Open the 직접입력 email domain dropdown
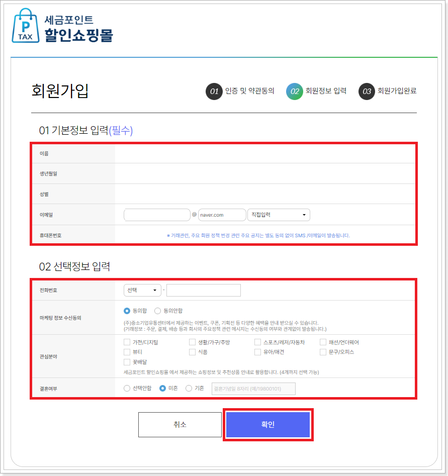Image resolution: width=448 pixels, height=476 pixels. click(279, 215)
